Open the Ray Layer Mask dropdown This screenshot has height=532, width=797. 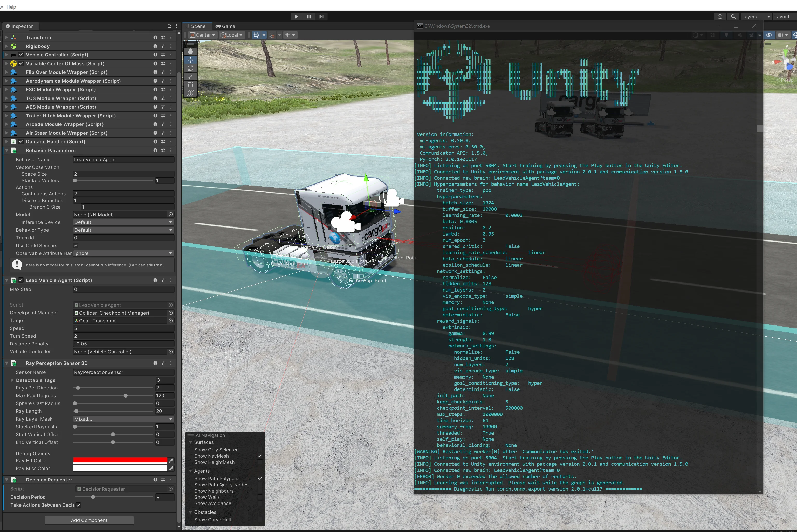click(x=123, y=419)
